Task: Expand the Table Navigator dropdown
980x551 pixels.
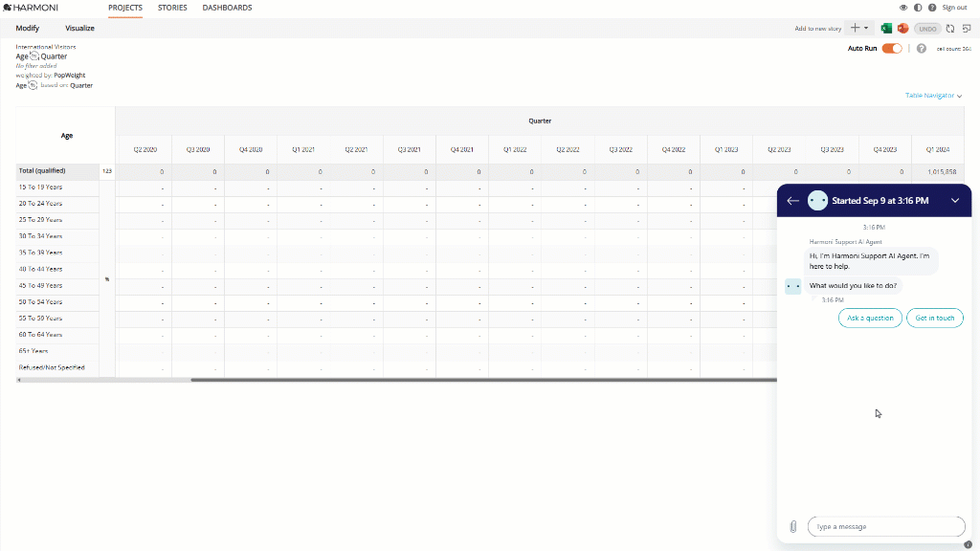Action: pyautogui.click(x=934, y=96)
